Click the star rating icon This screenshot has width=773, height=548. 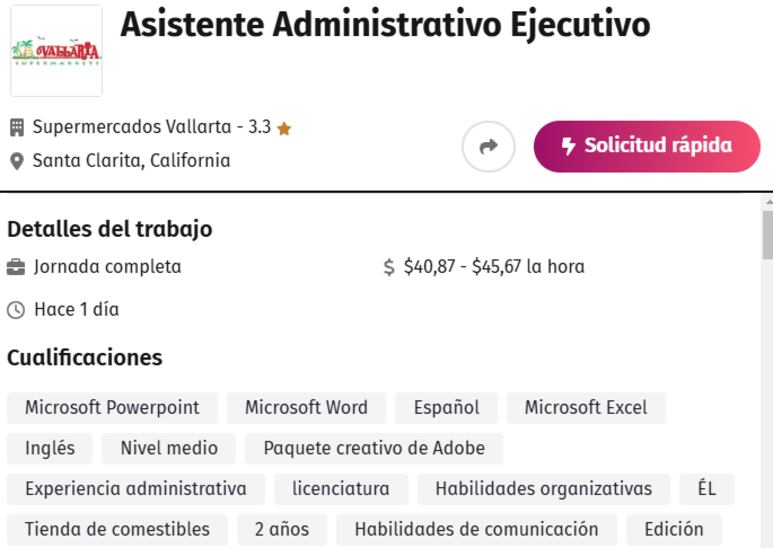pyautogui.click(x=284, y=129)
